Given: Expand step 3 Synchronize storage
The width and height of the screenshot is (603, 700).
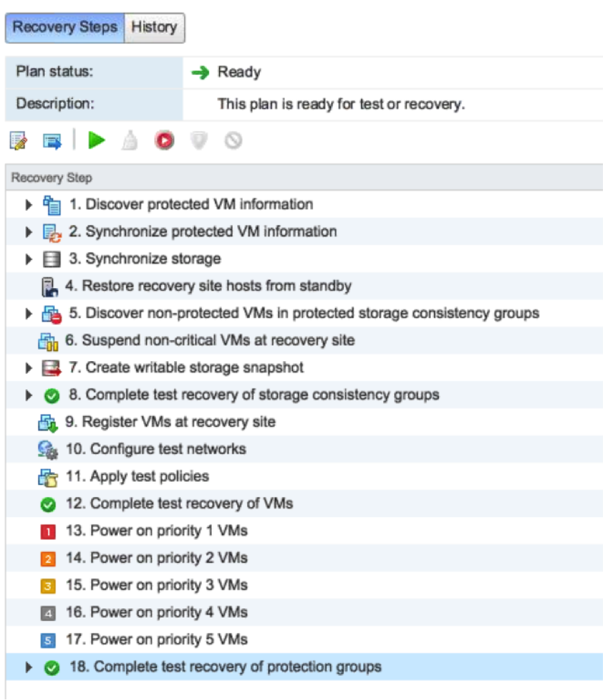Looking at the screenshot, I should 29,259.
